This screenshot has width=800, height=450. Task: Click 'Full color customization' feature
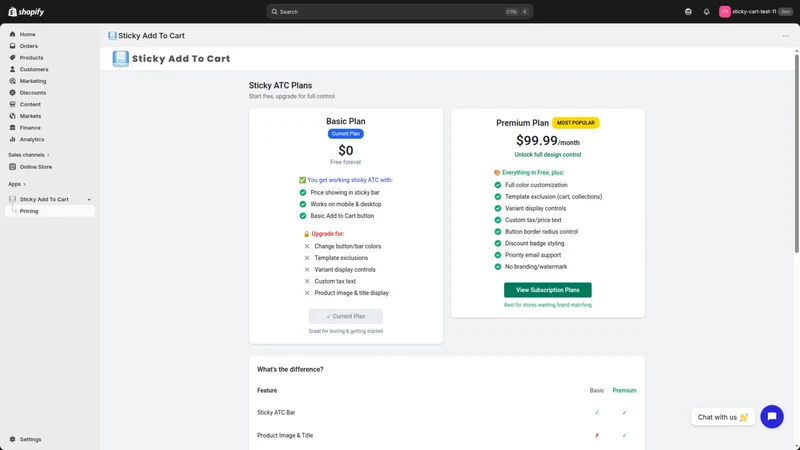(536, 185)
